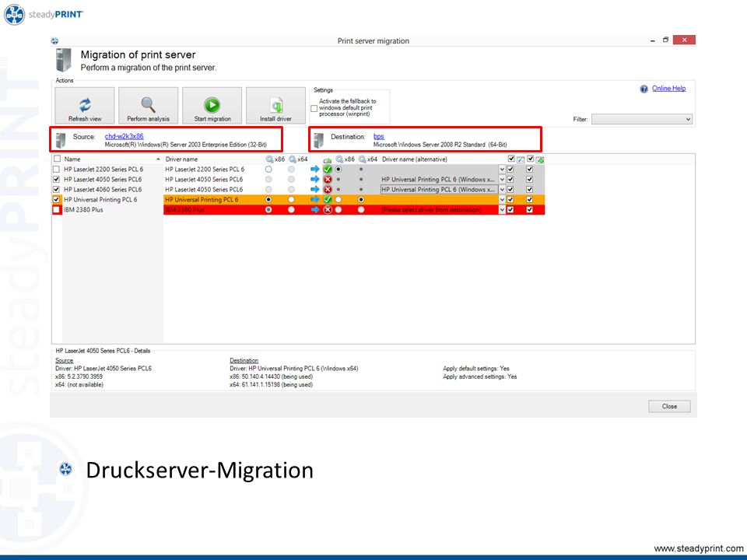This screenshot has width=747, height=560.
Task: Open the destination server link bps
Action: point(379,136)
